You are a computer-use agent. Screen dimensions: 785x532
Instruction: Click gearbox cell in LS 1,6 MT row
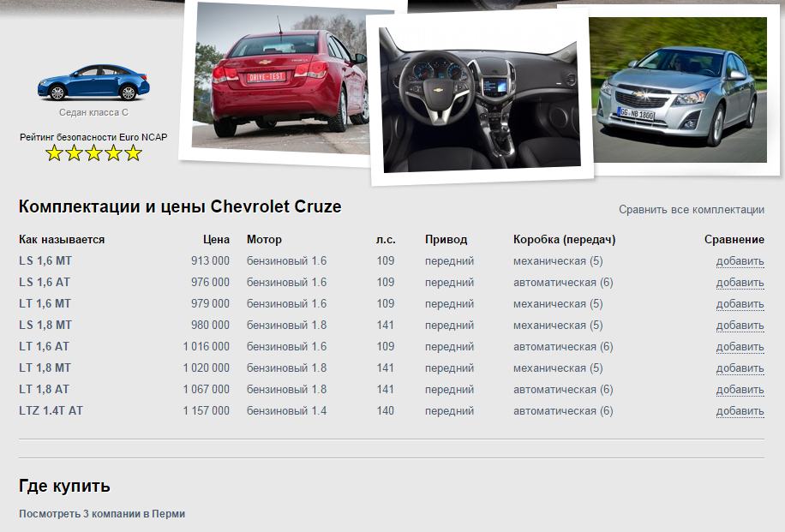558,260
